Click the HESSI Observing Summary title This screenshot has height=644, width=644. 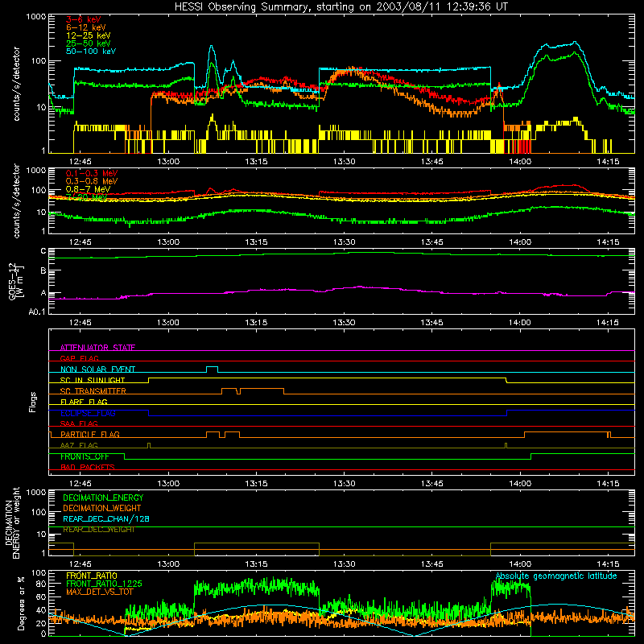click(341, 6)
